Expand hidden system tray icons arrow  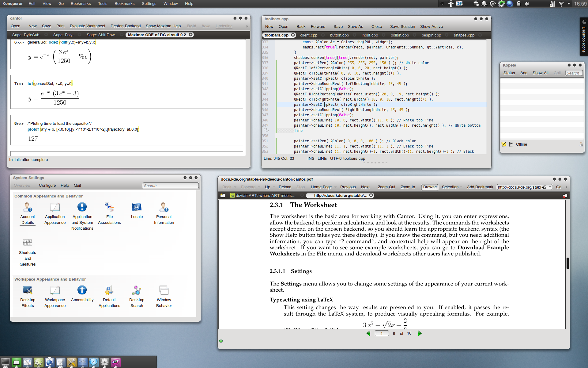[x=569, y=4]
